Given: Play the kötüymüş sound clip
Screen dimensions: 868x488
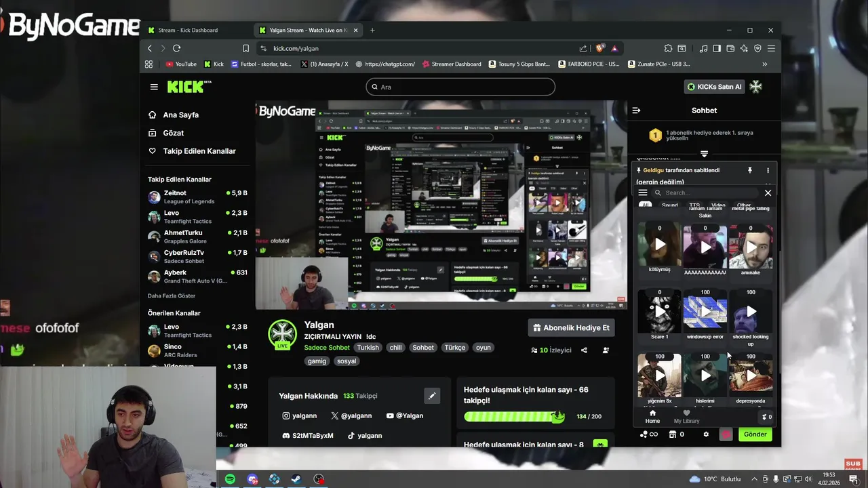Looking at the screenshot, I should click(660, 244).
